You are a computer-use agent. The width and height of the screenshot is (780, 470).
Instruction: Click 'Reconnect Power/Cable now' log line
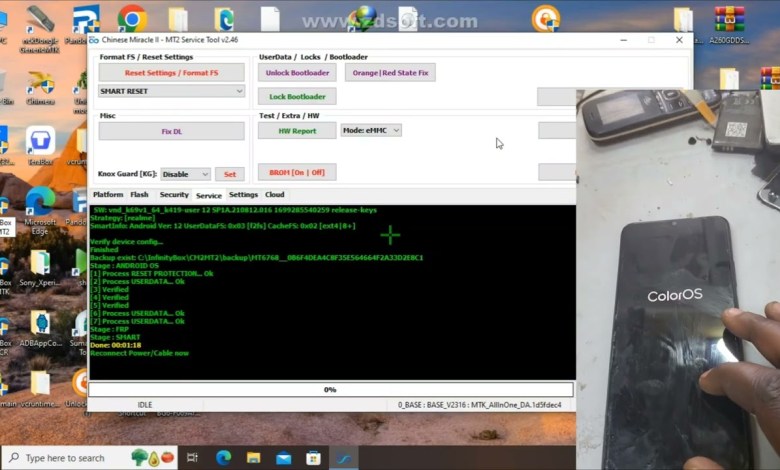139,353
